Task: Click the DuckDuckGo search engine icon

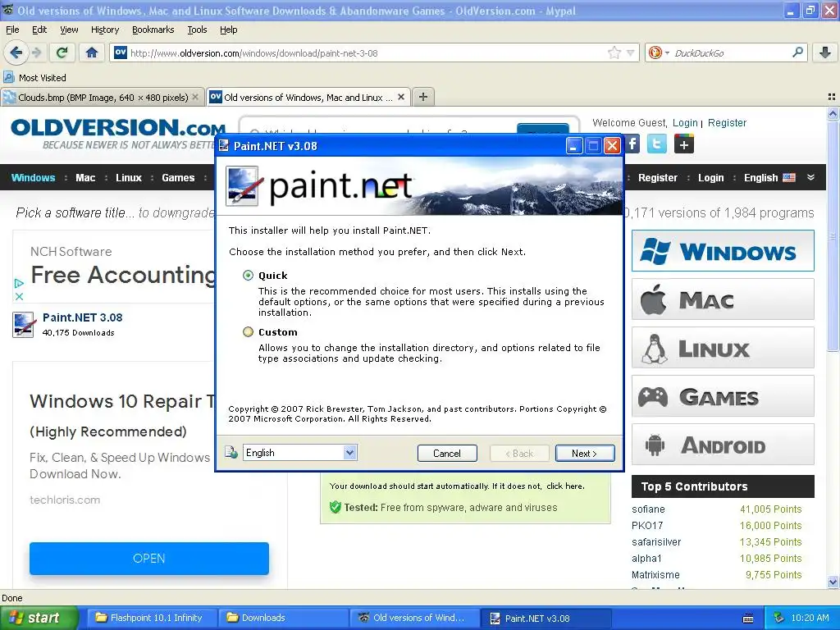Action: point(655,52)
